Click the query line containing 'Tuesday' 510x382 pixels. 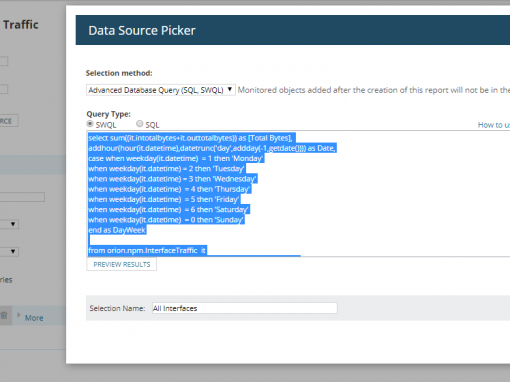point(167,169)
